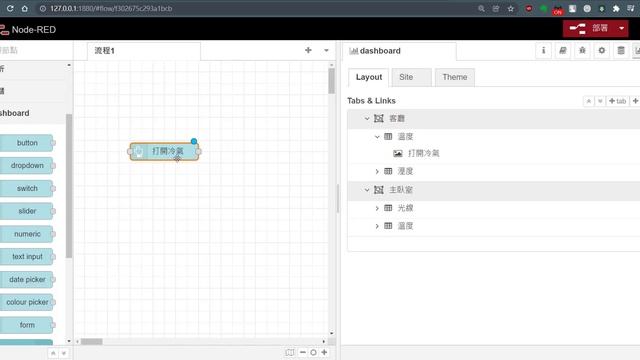The width and height of the screenshot is (640, 360).
Task: Switch to the Layout tab
Action: pyautogui.click(x=369, y=77)
